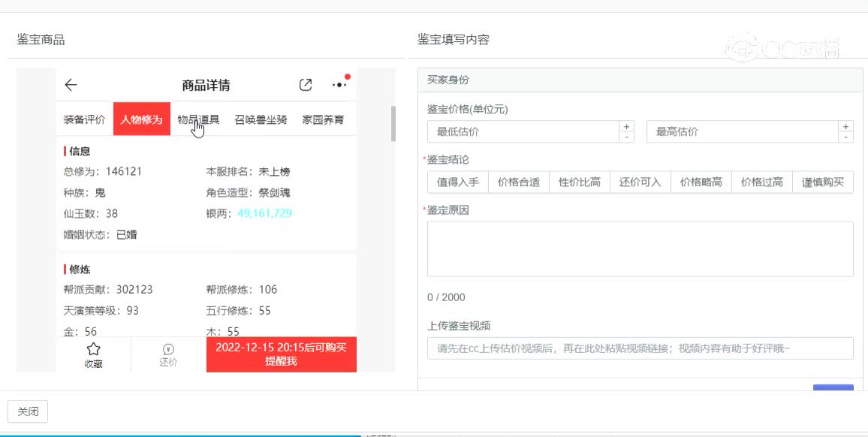
Task: Click the text 天演策等级: 93
Action: [x=101, y=311]
